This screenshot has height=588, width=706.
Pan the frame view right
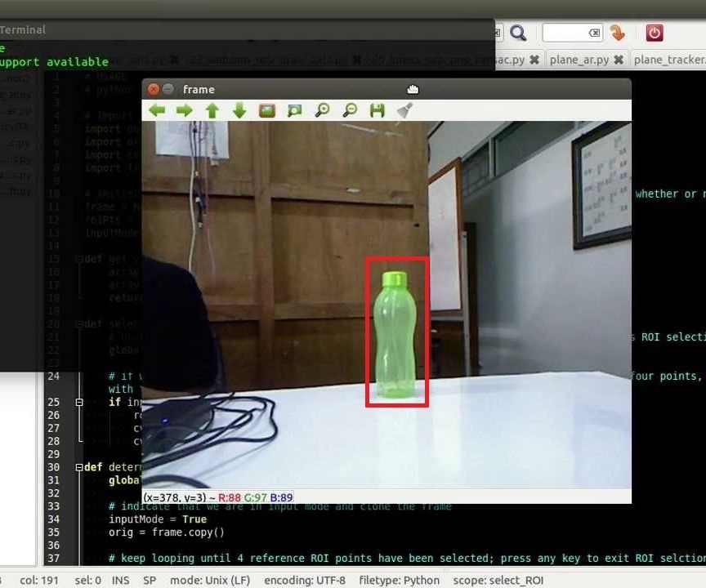(184, 109)
